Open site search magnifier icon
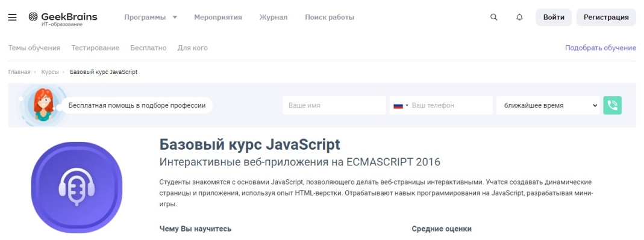 [x=494, y=17]
